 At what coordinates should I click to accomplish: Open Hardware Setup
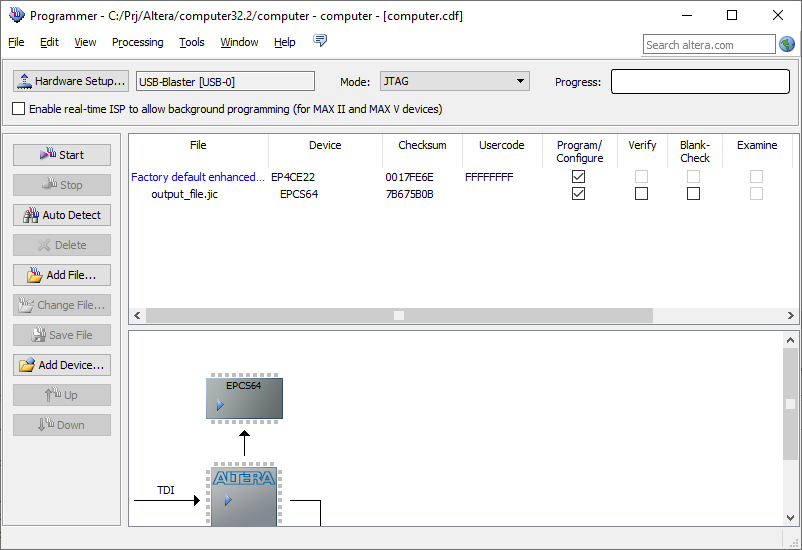[x=71, y=81]
